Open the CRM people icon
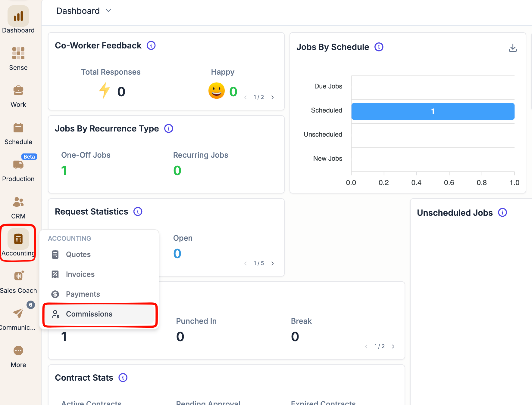 18,202
